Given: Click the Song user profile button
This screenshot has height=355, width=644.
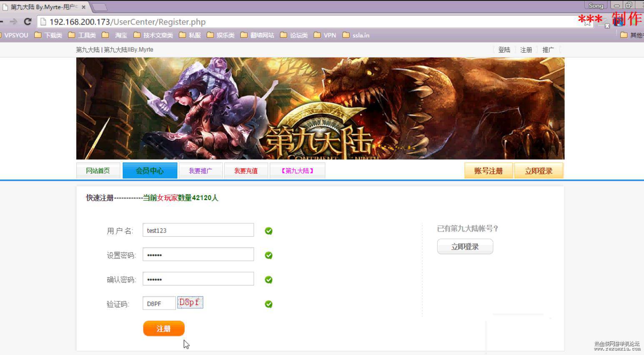Looking at the screenshot, I should pos(596,5).
